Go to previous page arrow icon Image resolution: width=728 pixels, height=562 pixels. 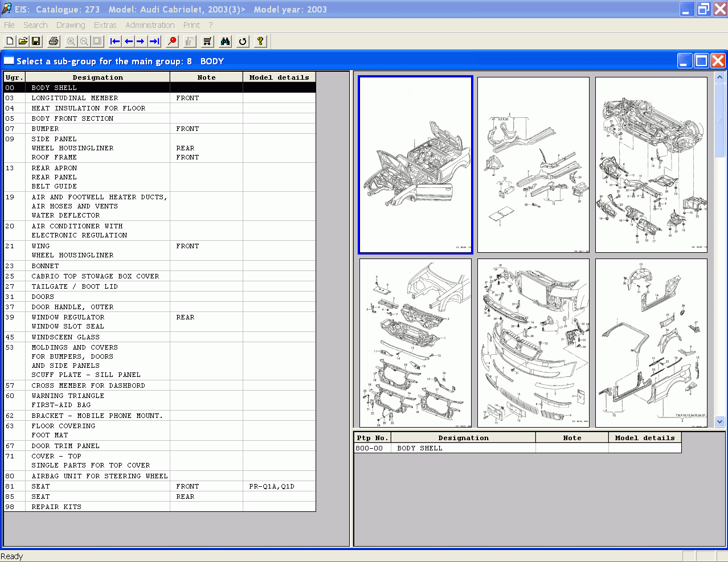[x=128, y=41]
